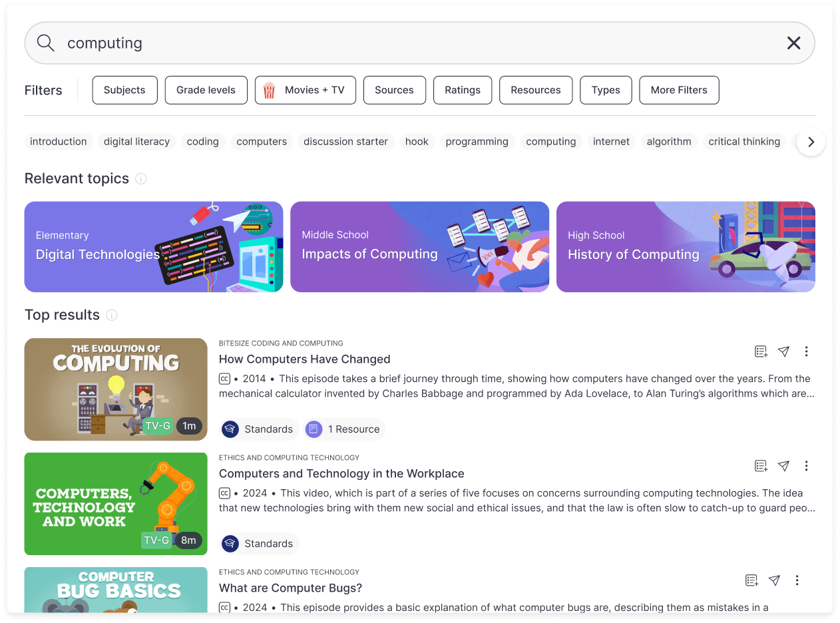The width and height of the screenshot is (840, 623).
Task: Open More Filters menu
Action: 678,90
